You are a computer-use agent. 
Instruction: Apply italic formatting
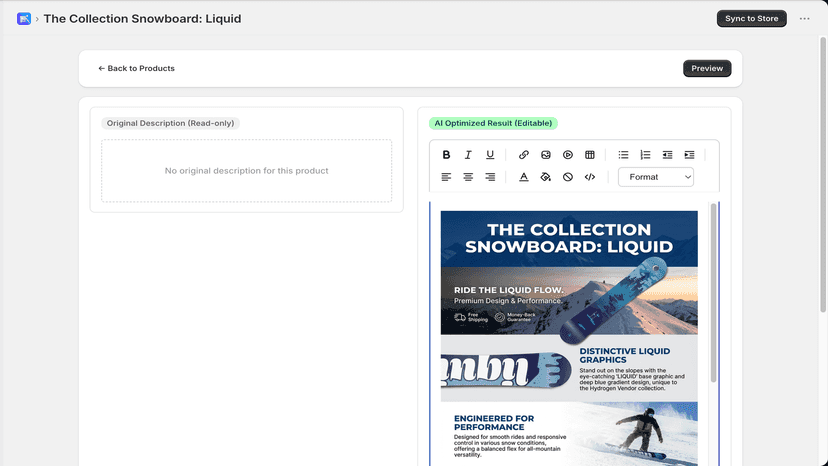468,155
